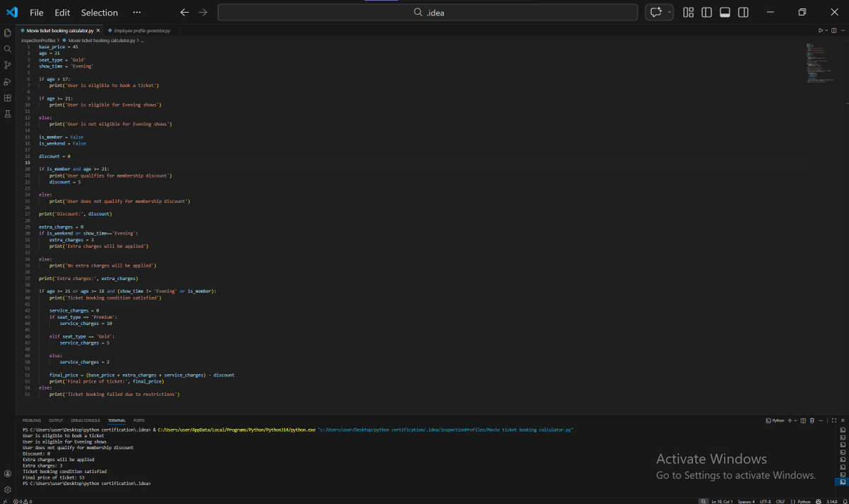Kill terminal with trash icon
The width and height of the screenshot is (849, 504).
(x=812, y=421)
